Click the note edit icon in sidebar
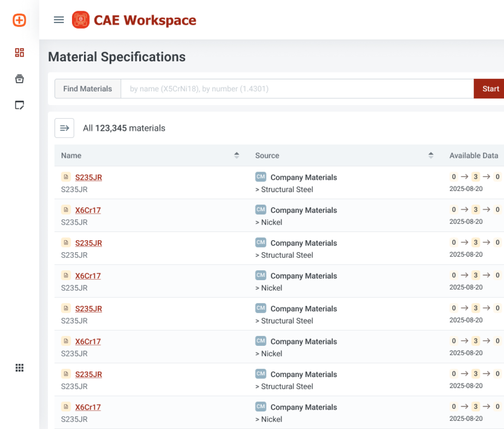This screenshot has width=504, height=429. point(19,105)
